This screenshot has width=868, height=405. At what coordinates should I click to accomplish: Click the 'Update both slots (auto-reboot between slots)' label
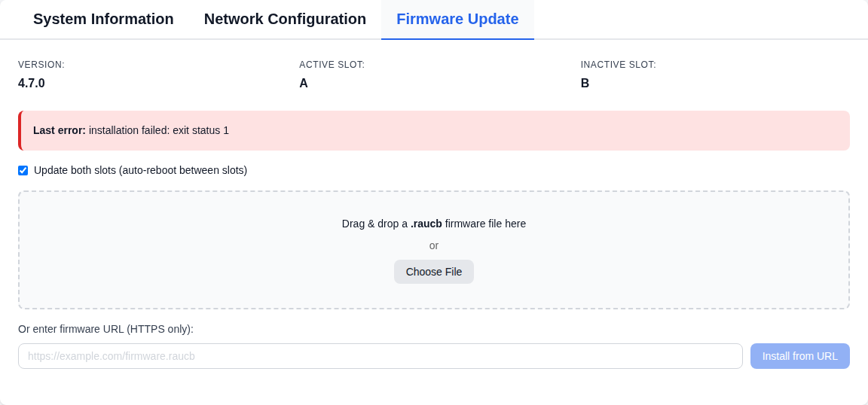point(141,170)
